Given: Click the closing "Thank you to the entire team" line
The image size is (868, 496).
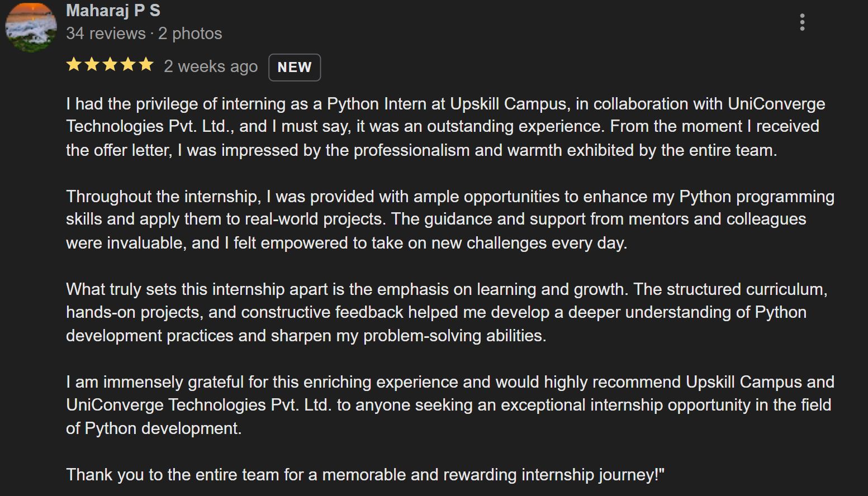Looking at the screenshot, I should point(365,475).
